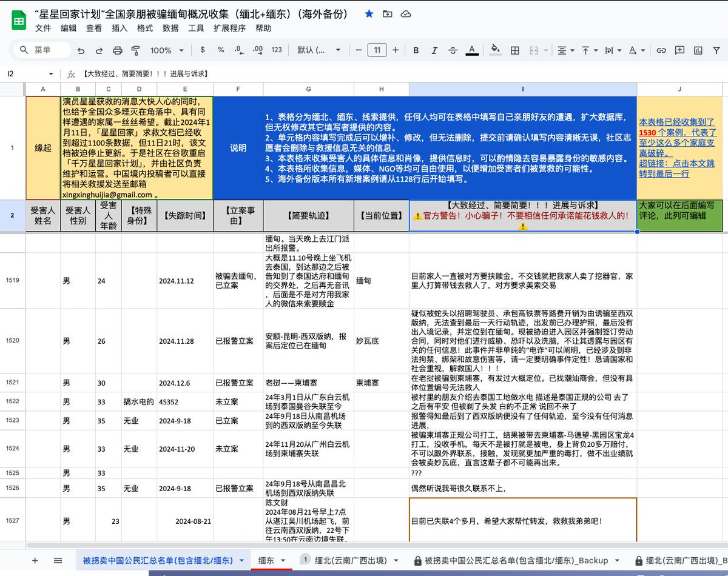
Task: Decrease decimal places
Action: [240, 50]
